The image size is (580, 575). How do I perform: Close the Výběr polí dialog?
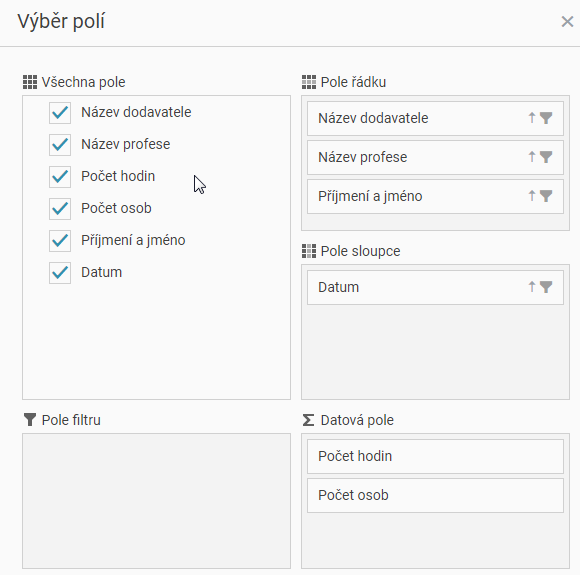click(567, 21)
